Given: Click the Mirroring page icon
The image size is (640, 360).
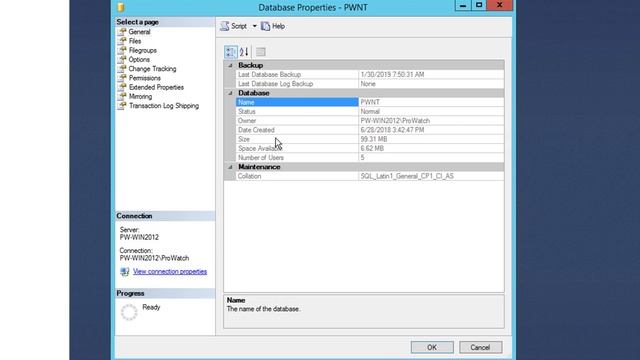Looking at the screenshot, I should [x=122, y=97].
